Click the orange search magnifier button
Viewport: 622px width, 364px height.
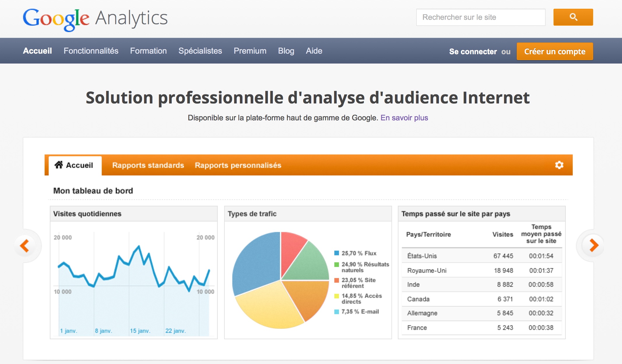(573, 17)
